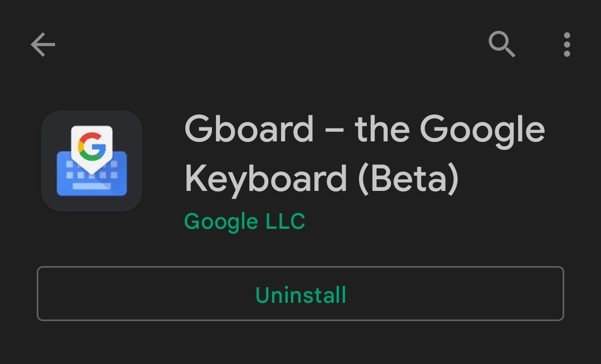Click "Gboard – the Google" heading line
The height and width of the screenshot is (364, 601).
(x=364, y=129)
